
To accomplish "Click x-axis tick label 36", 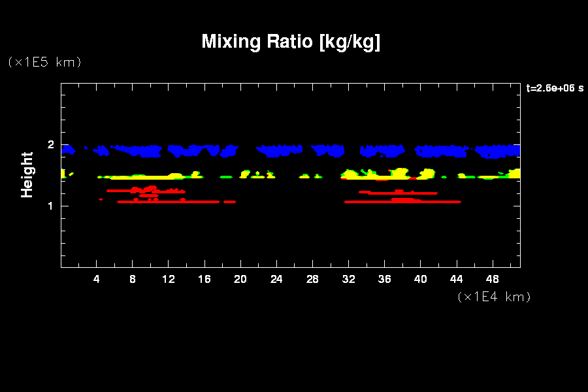I will 384,280.
